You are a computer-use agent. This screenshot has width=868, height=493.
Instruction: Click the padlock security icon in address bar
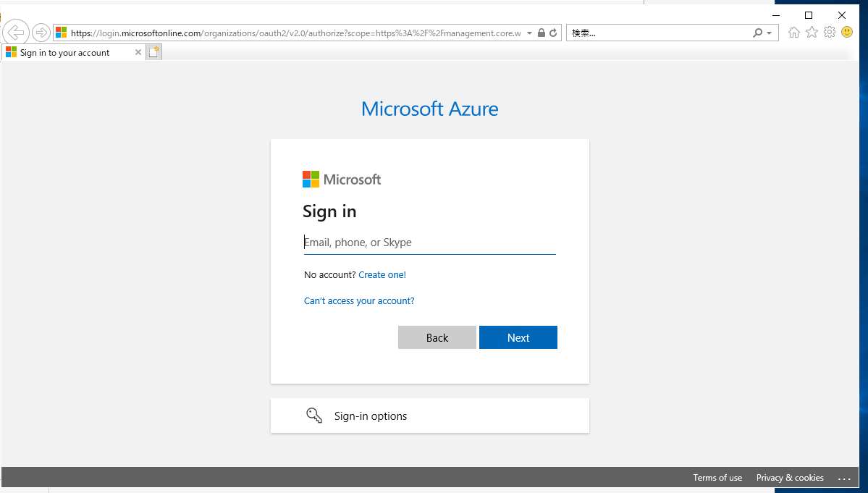click(542, 33)
